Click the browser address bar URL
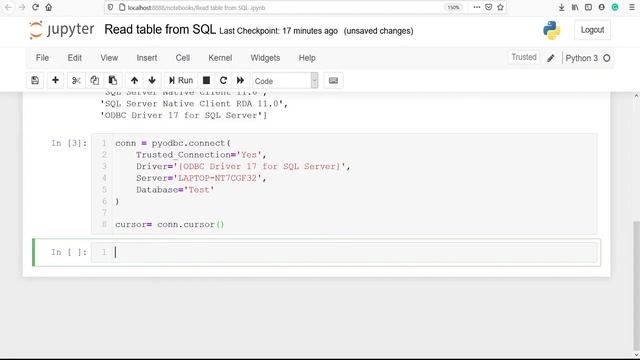Image resolution: width=640 pixels, height=360 pixels. [x=196, y=8]
